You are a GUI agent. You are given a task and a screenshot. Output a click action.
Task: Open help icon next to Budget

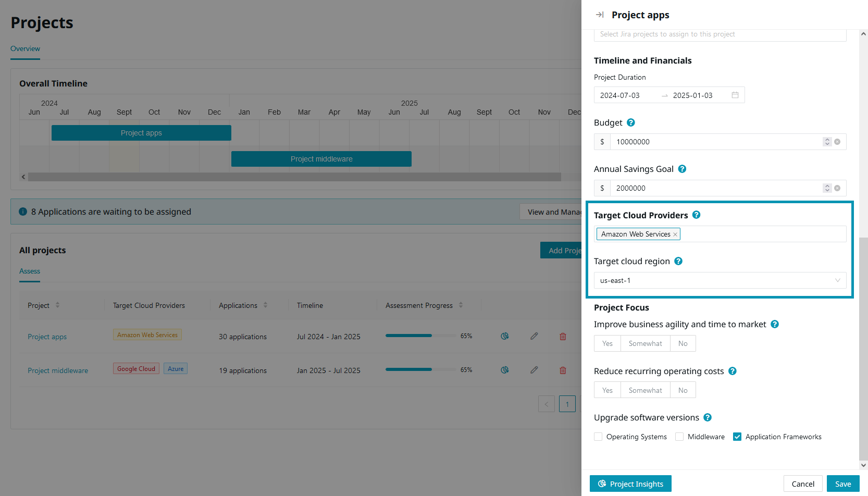tap(630, 123)
